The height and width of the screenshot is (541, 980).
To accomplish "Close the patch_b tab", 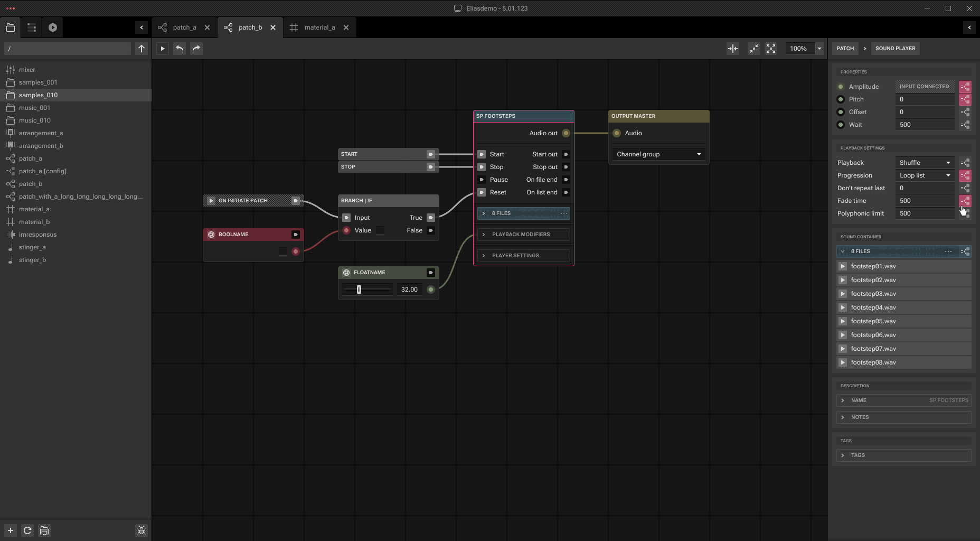I will click(273, 27).
